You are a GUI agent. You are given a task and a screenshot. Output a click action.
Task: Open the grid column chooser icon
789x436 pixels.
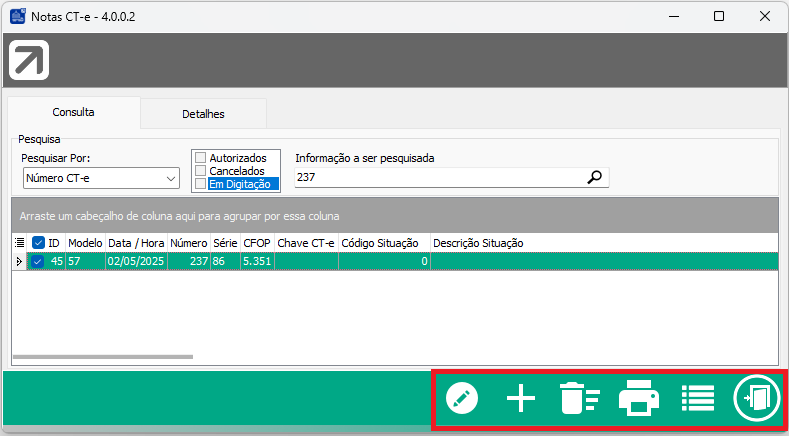[x=19, y=243]
